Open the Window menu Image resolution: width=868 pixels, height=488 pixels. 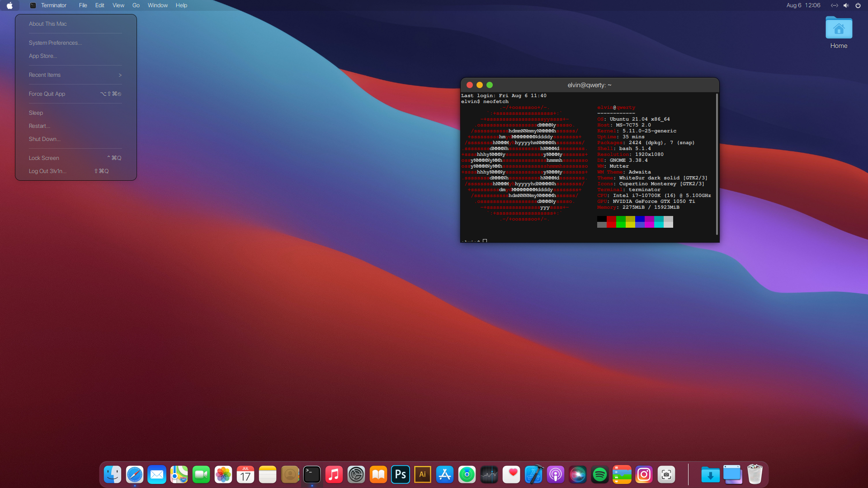[x=157, y=5]
